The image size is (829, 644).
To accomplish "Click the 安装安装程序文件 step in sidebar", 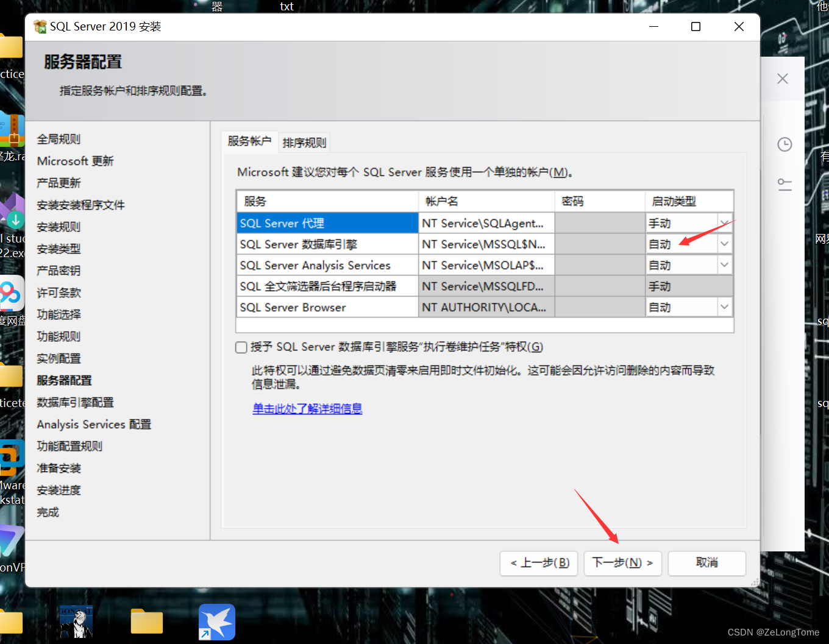I will coord(80,205).
